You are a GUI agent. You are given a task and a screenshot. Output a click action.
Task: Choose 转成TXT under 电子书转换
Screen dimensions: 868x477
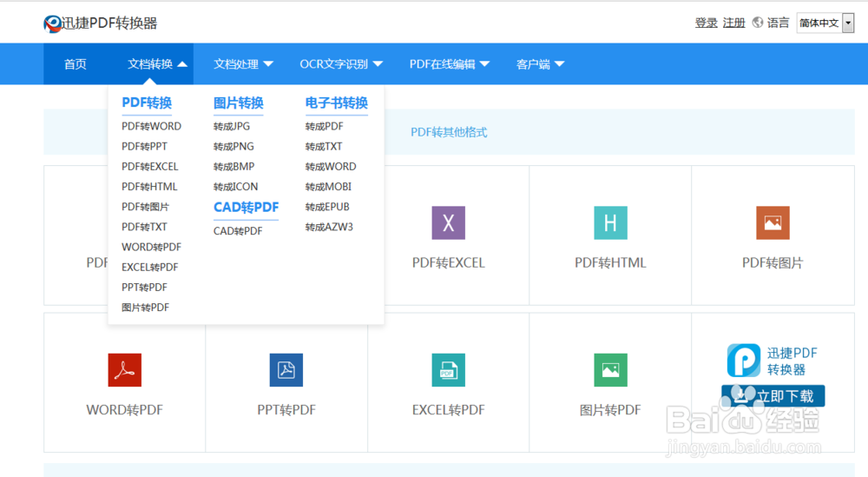pos(323,146)
